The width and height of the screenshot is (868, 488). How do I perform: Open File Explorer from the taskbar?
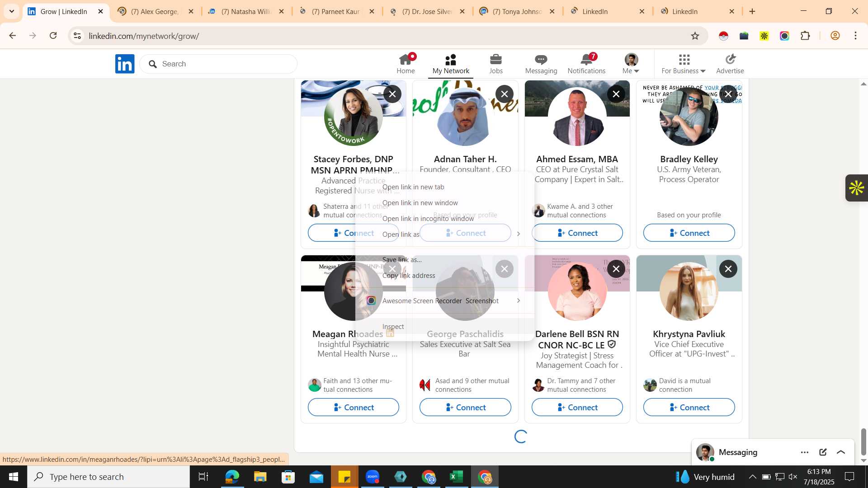(x=260, y=477)
